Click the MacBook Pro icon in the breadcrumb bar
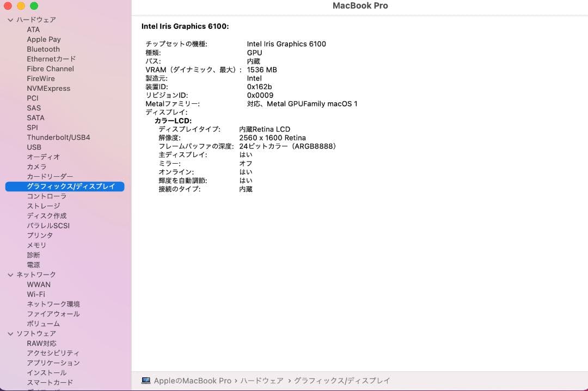Image resolution: width=588 pixels, height=391 pixels. pos(146,381)
